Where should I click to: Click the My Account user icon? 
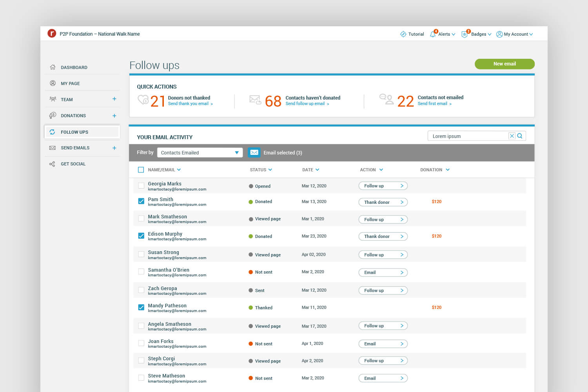(499, 34)
